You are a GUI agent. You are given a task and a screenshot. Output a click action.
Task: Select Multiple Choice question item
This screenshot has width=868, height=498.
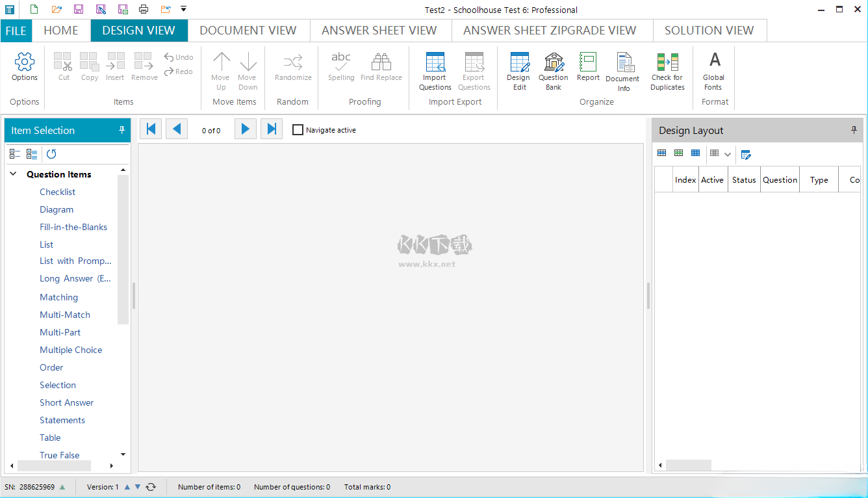click(71, 350)
